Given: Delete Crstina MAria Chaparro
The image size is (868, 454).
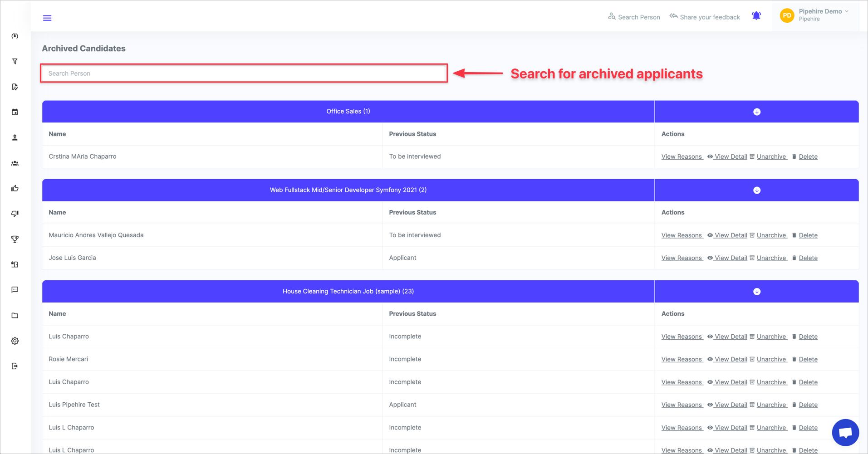Looking at the screenshot, I should click(804, 156).
